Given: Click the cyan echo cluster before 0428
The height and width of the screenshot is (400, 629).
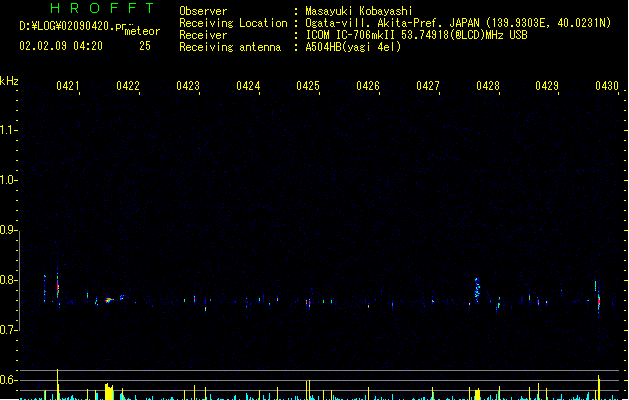Looking at the screenshot, I should (477, 290).
